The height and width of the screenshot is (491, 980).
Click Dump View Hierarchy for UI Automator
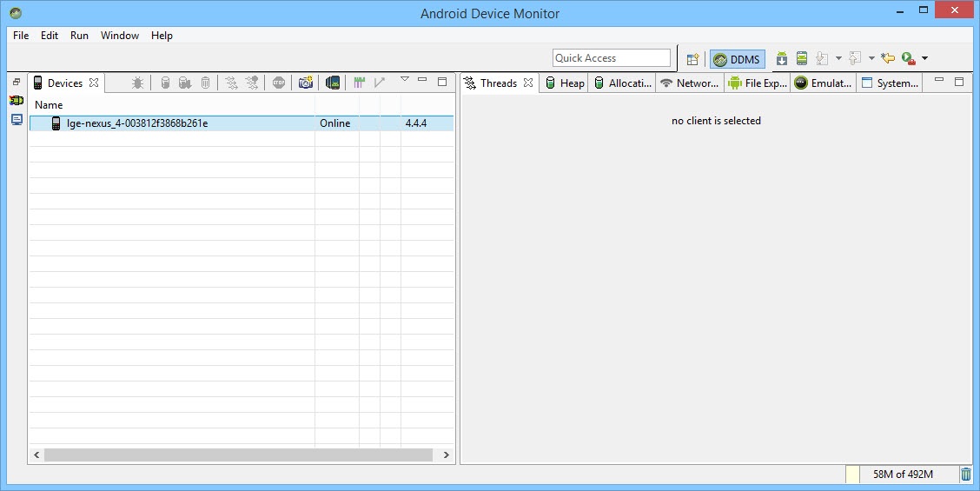pos(333,83)
